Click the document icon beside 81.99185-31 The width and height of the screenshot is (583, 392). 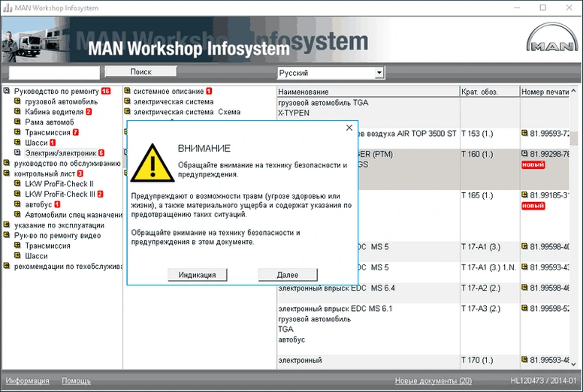[x=524, y=194]
